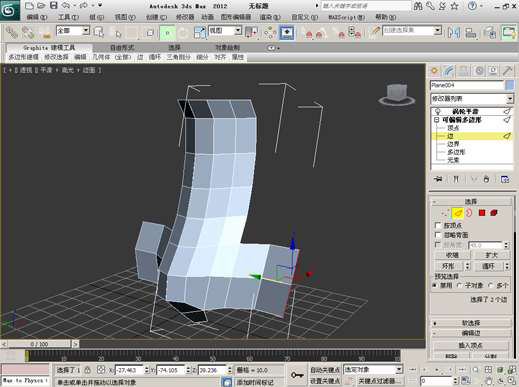Click the Save file icon in quick access toolbar
Image resolution: width=519 pixels, height=387 pixels.
[x=53, y=5]
